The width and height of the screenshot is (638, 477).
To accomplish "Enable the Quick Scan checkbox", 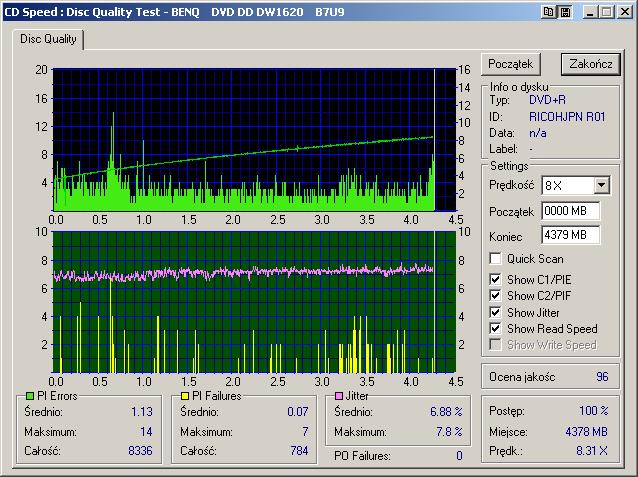I will (495, 258).
